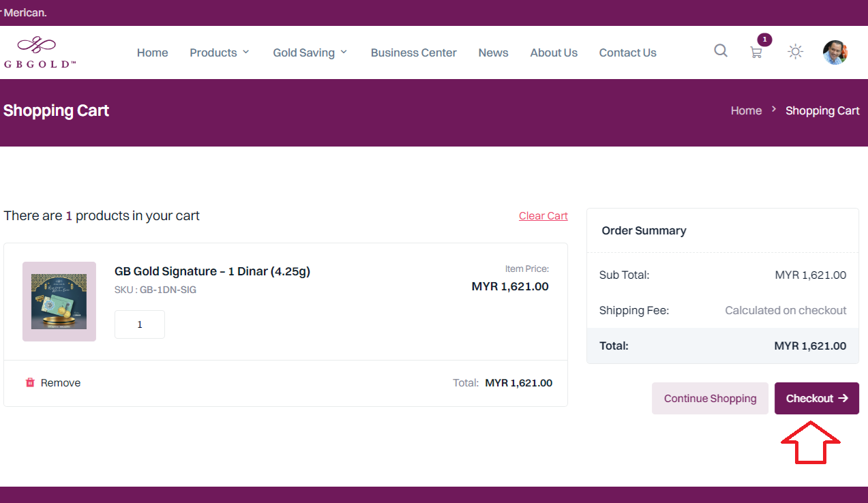Click the Continue Shopping button
This screenshot has height=503, width=868.
pyautogui.click(x=710, y=399)
